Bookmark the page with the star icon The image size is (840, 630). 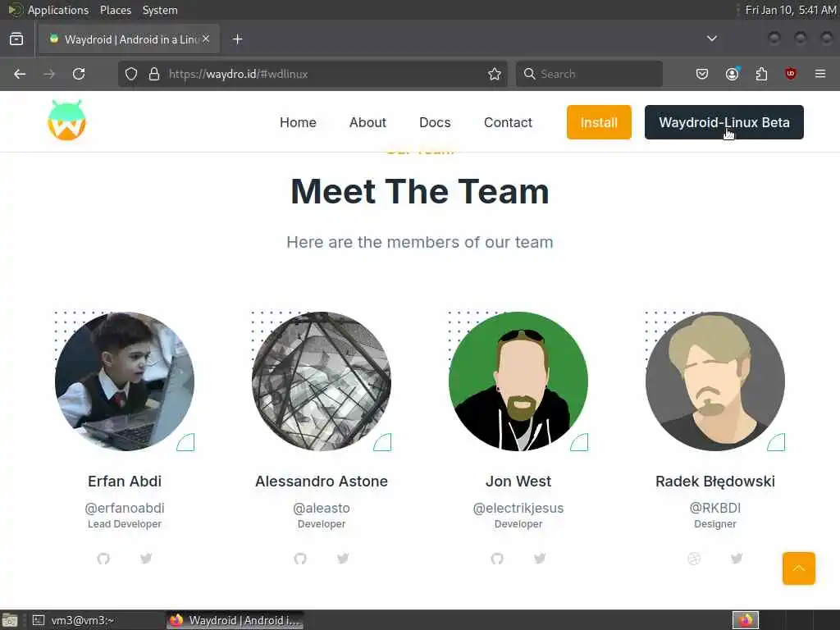tap(495, 74)
